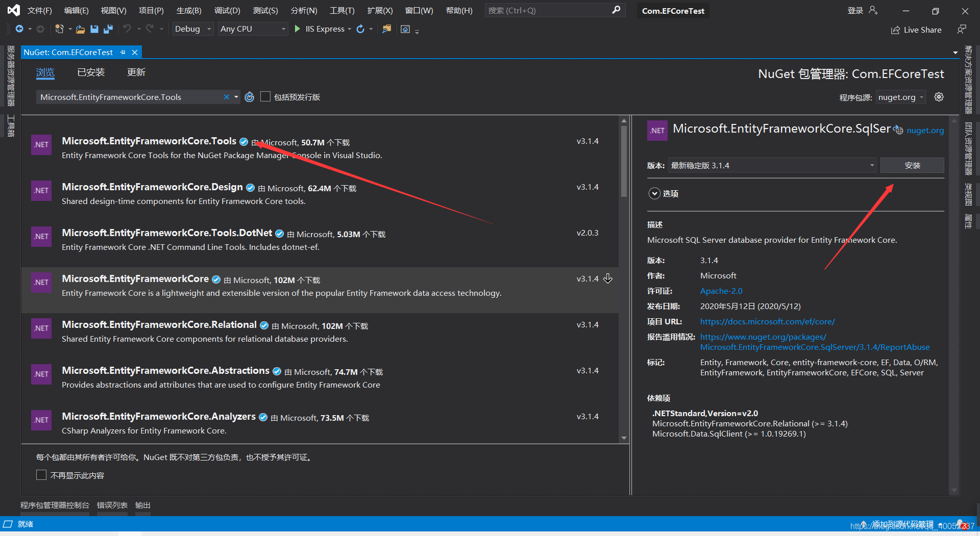Open the 输出 panel tab

click(142, 505)
